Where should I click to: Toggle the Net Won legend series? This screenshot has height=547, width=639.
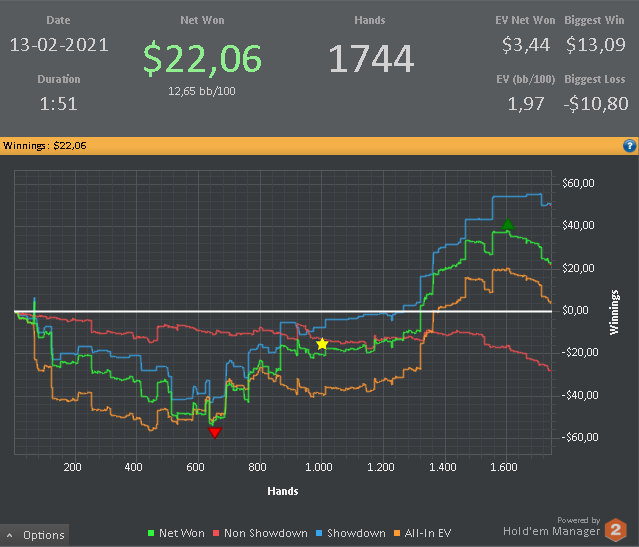pos(176,533)
